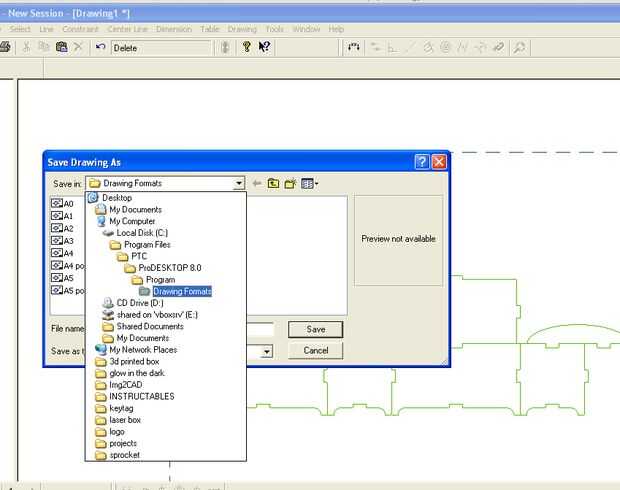Screen dimensions: 620x490
Task: Open the Table menu
Action: (210, 29)
